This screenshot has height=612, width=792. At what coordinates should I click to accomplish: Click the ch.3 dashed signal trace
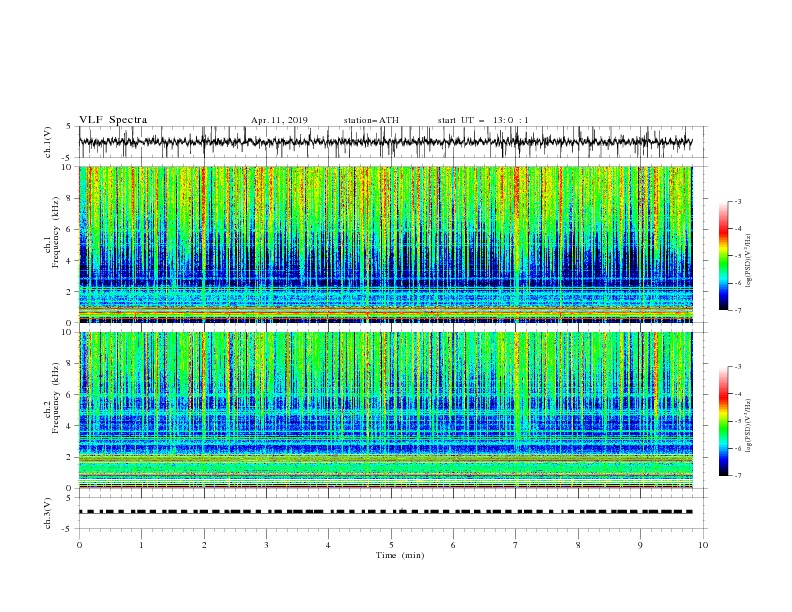(386, 512)
